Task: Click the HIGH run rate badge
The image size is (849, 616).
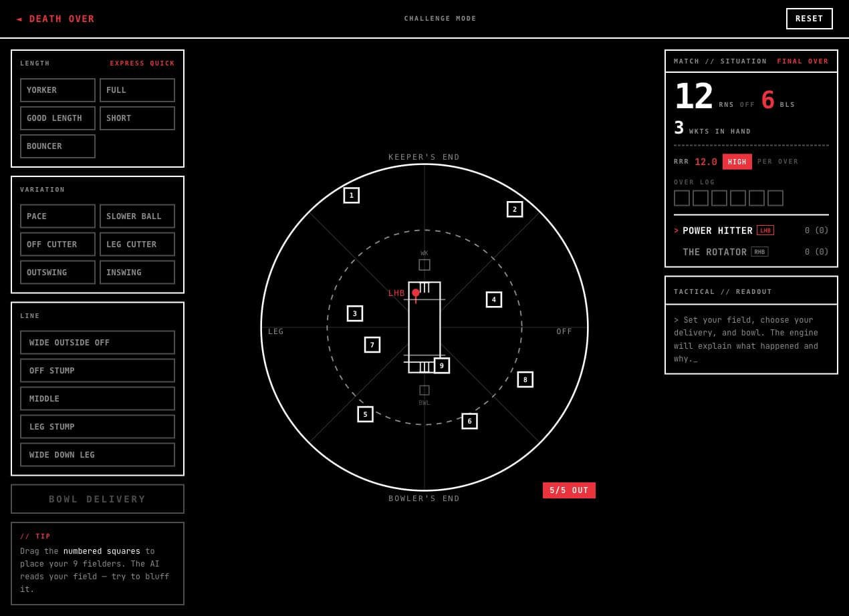Action: click(737, 162)
